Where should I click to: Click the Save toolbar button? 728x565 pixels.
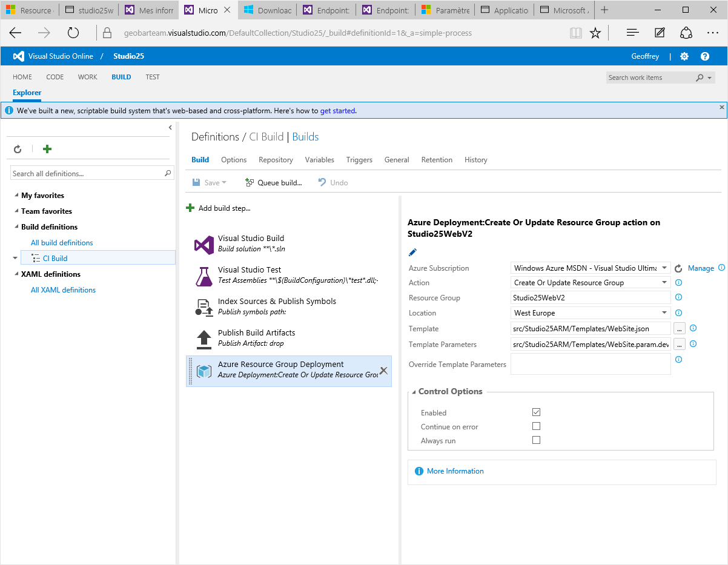tap(209, 182)
